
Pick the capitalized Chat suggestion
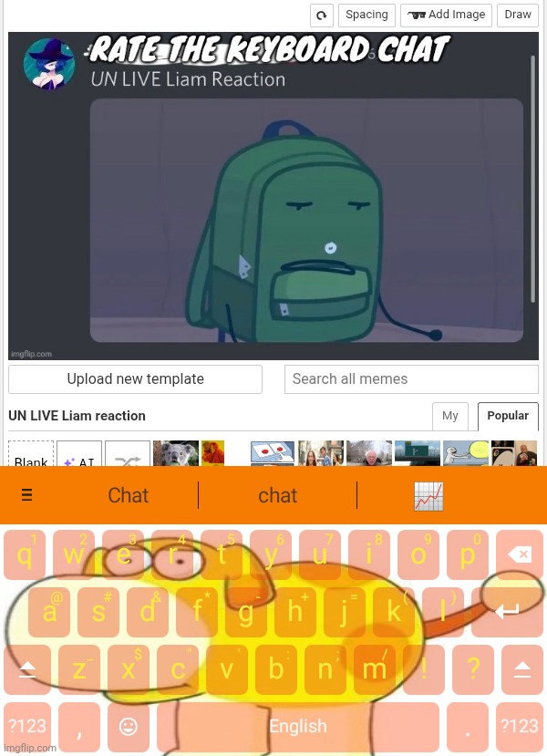click(x=129, y=496)
